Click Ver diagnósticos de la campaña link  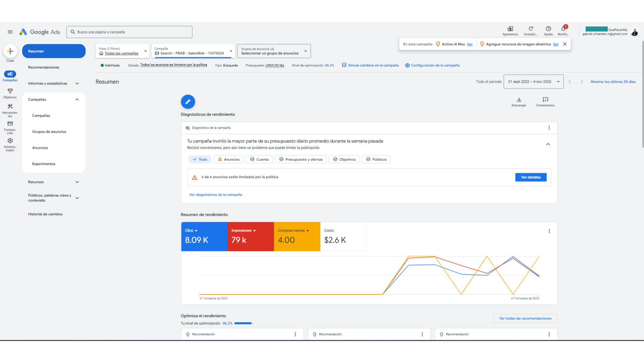click(x=215, y=195)
